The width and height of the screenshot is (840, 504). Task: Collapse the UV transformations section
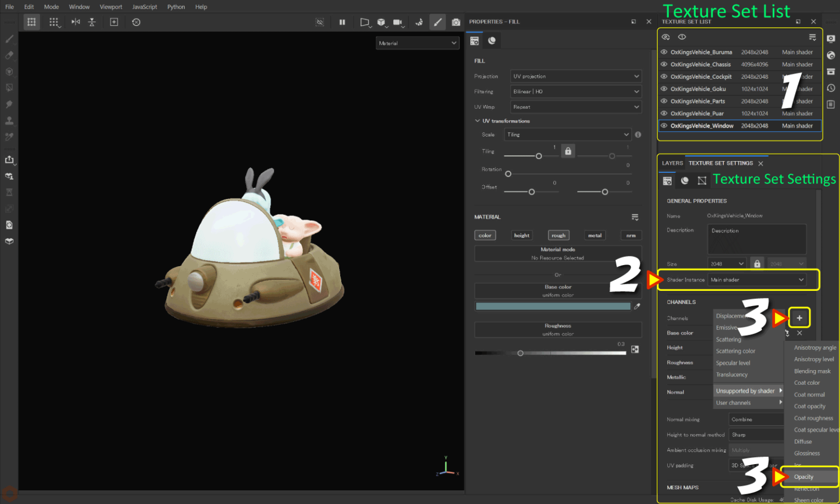tap(479, 120)
